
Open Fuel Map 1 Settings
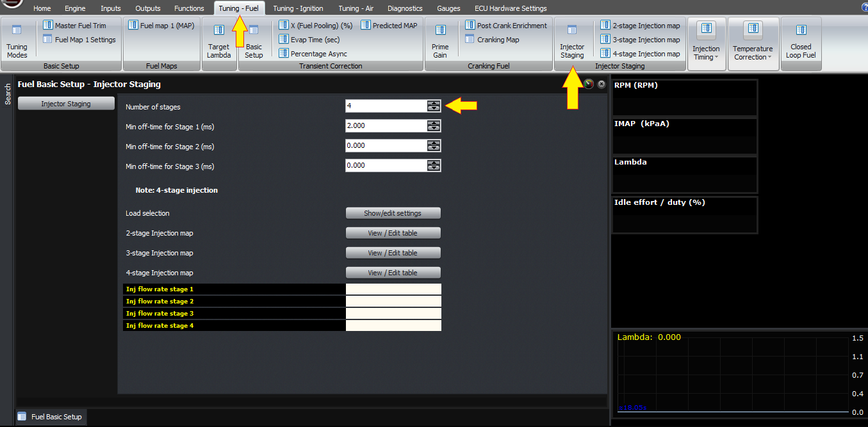79,40
